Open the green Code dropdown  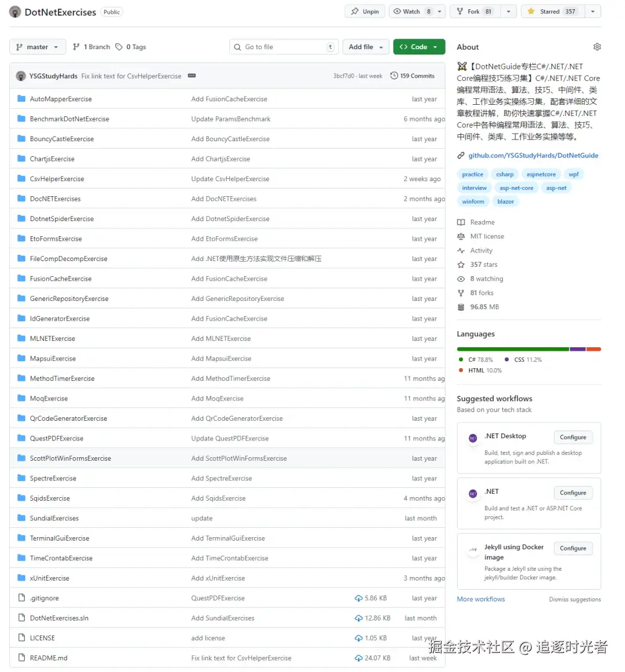coord(419,47)
